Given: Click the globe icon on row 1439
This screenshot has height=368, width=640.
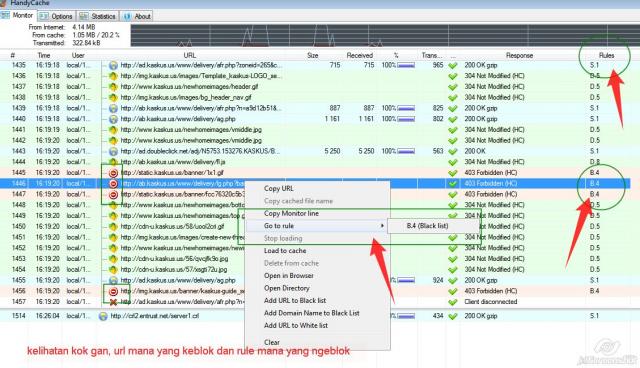Looking at the screenshot, I should pos(113,108).
